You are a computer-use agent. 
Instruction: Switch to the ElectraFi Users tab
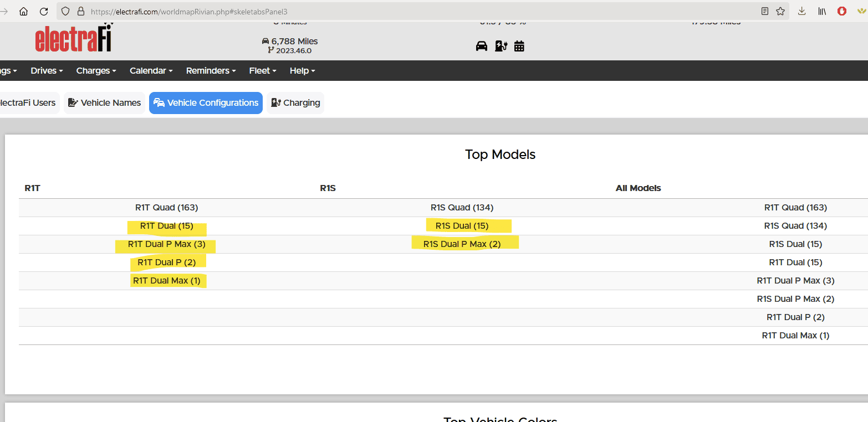[28, 103]
